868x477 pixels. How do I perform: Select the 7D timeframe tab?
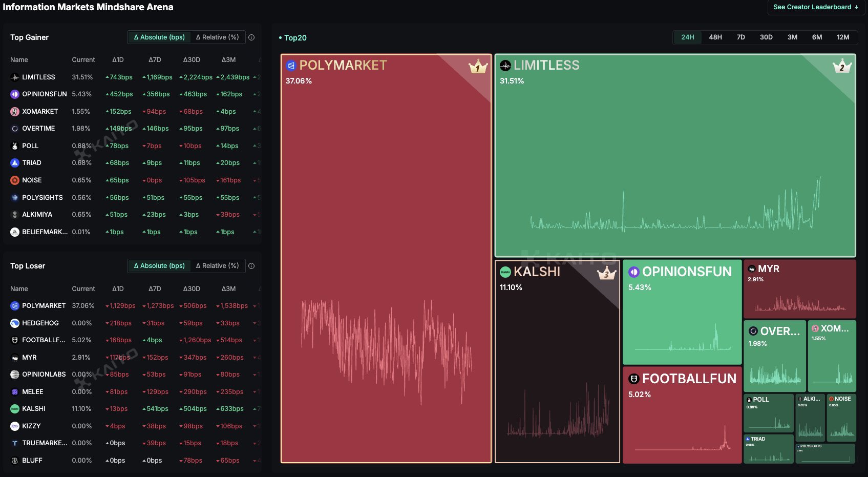[740, 37]
